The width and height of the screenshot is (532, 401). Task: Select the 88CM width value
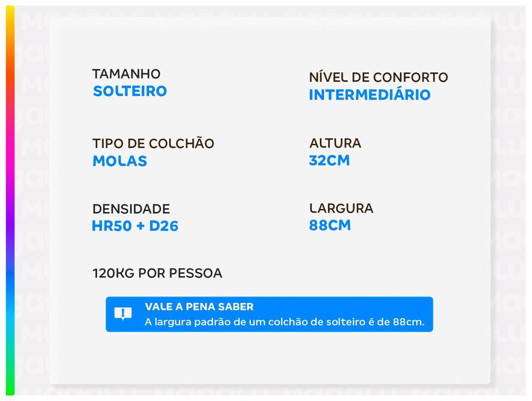[x=330, y=226]
